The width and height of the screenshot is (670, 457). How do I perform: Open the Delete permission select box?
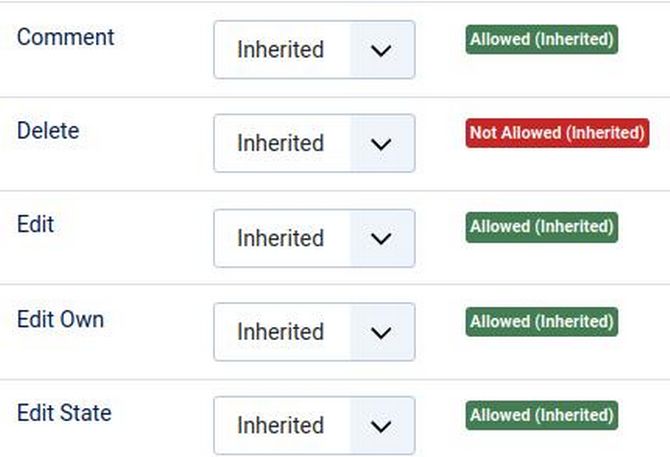click(x=282, y=144)
